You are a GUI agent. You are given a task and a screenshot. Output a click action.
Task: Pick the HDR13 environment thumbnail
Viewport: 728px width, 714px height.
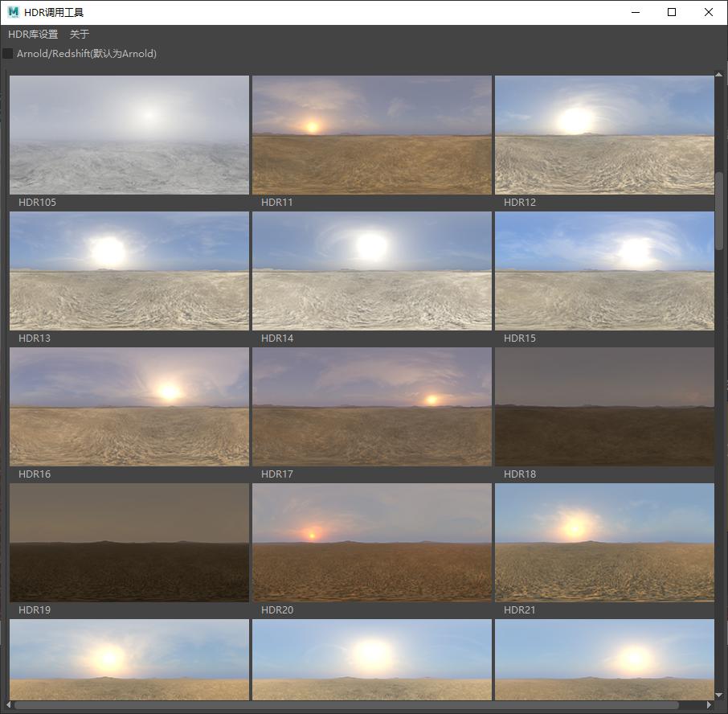129,271
